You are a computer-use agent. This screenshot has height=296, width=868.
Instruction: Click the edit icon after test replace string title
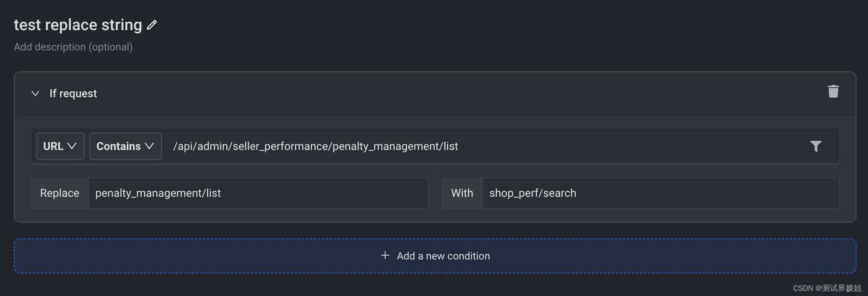tap(152, 25)
